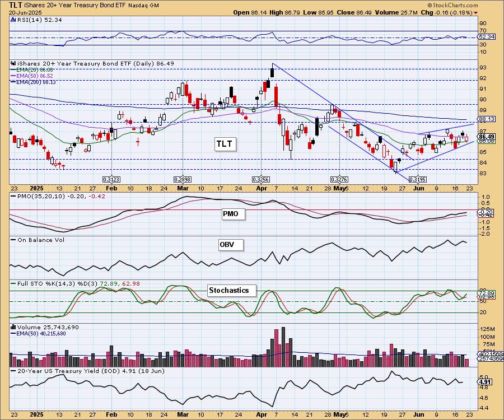Click the EMA(20) 86.08 legend entry
Viewport: 504px width, 420px height.
coord(32,70)
